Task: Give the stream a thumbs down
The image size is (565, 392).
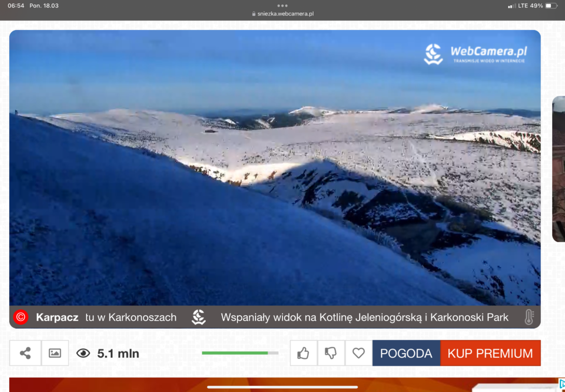Action: 331,353
